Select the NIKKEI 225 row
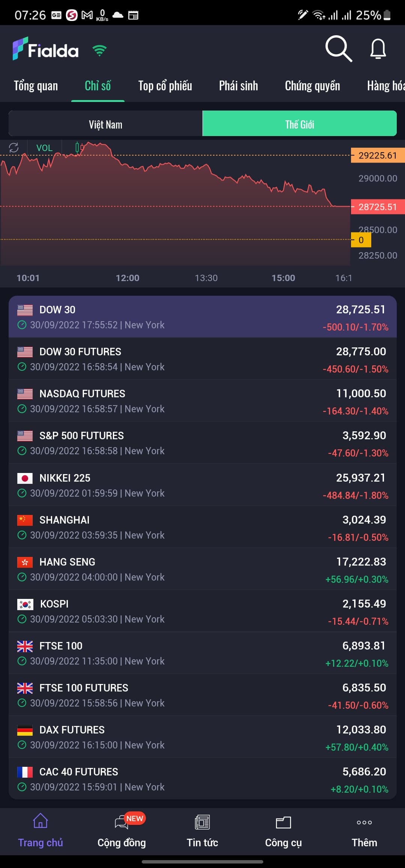405x868 pixels. coord(202,485)
